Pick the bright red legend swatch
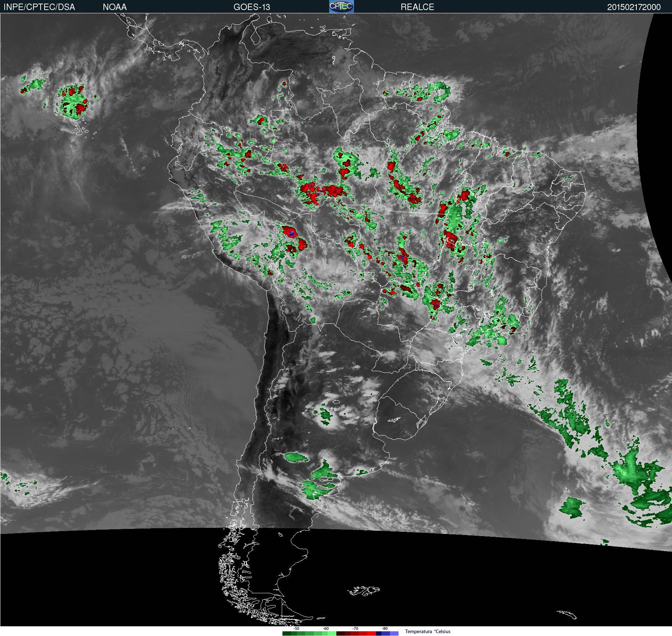The width and height of the screenshot is (672, 636). point(372,633)
